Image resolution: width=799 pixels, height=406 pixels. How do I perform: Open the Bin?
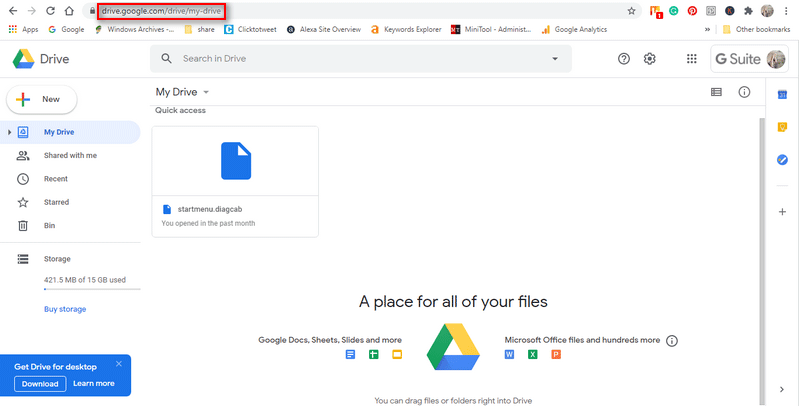49,226
